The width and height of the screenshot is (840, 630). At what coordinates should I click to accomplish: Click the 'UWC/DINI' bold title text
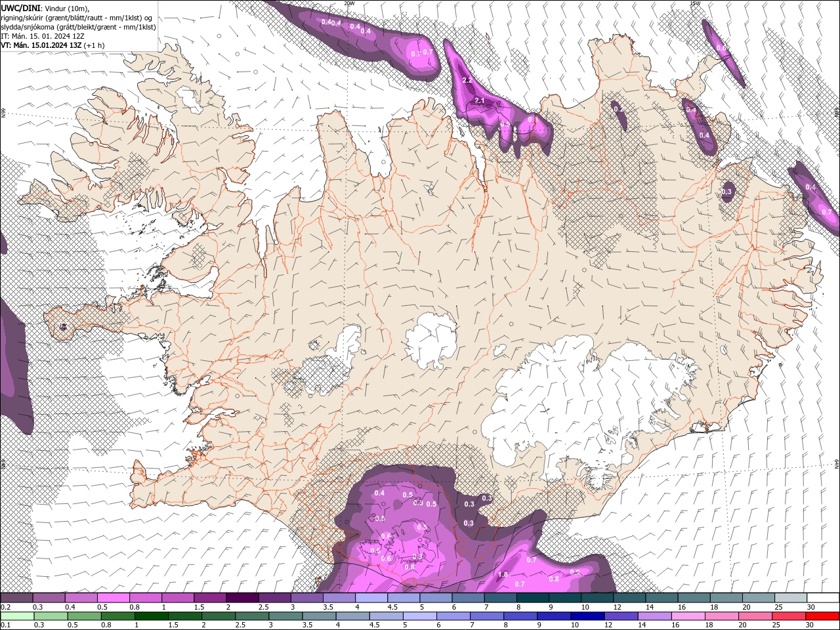click(x=20, y=8)
